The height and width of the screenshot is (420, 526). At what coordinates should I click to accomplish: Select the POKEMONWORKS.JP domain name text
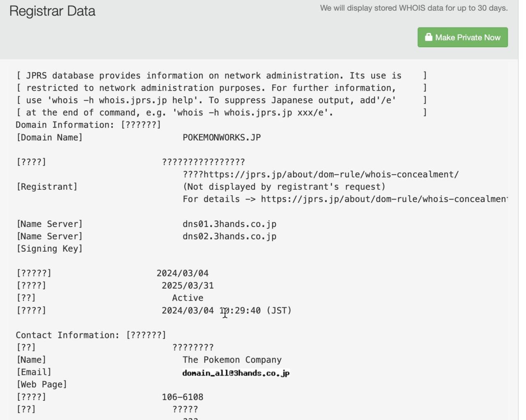click(x=222, y=137)
